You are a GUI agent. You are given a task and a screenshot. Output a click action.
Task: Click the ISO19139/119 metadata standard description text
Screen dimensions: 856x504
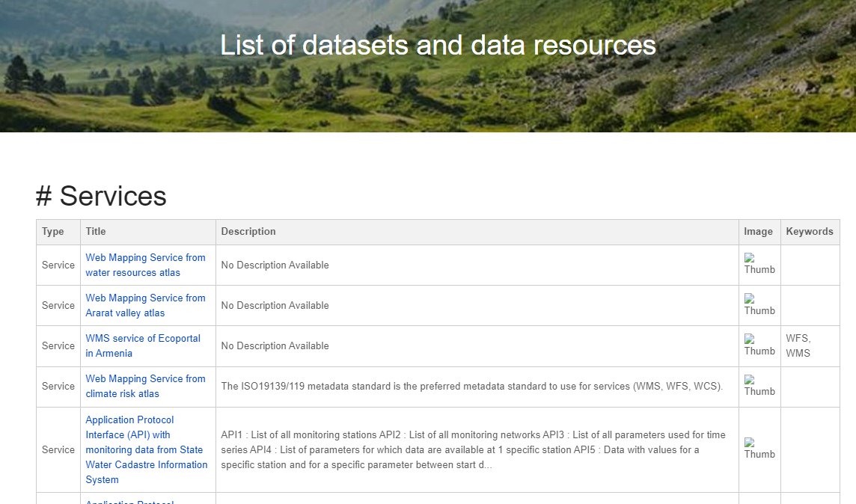click(x=471, y=386)
